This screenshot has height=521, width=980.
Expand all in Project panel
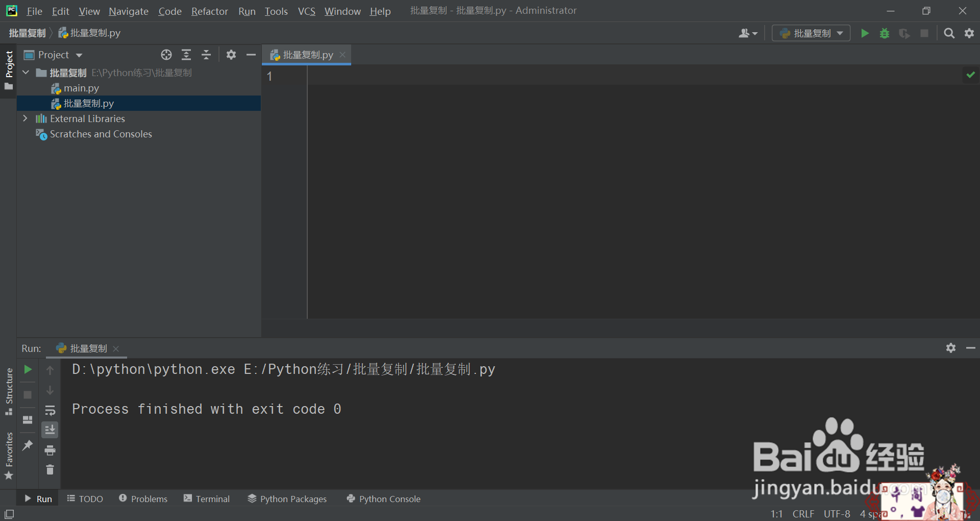pyautogui.click(x=186, y=55)
